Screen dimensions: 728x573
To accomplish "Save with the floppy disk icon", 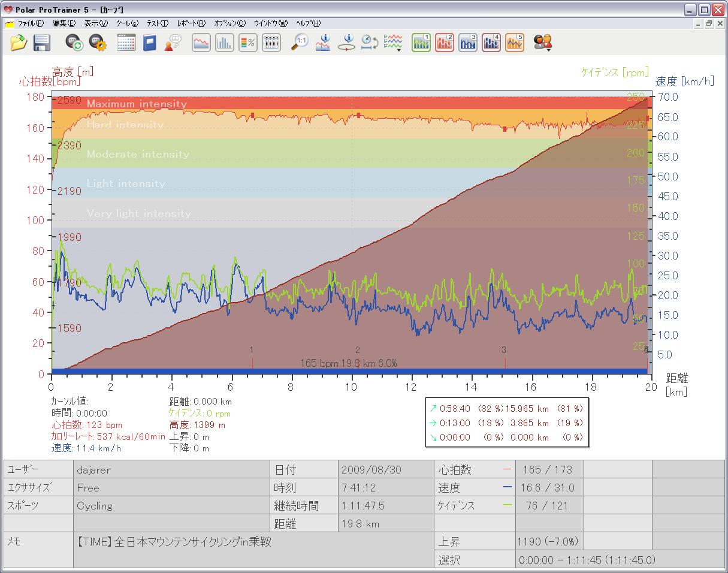I will click(41, 43).
